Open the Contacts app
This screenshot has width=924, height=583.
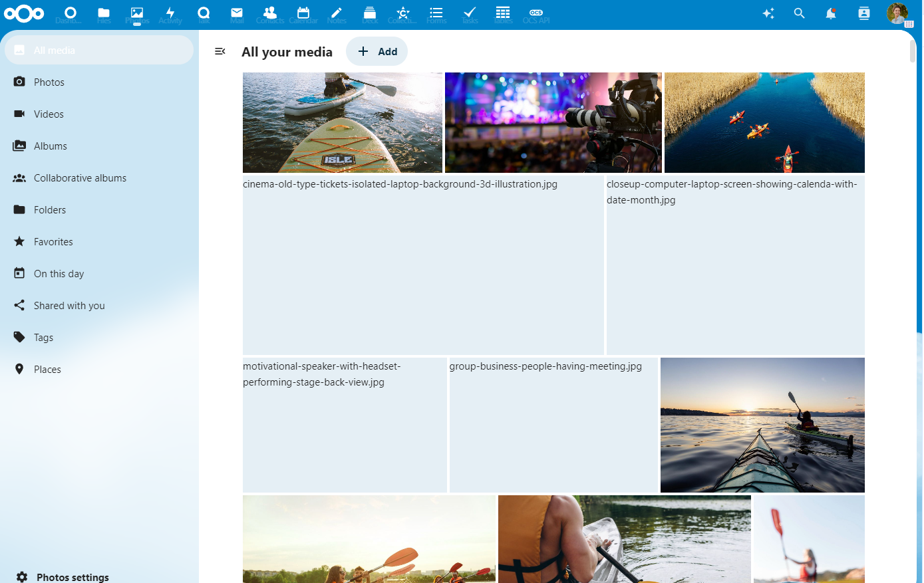click(x=270, y=13)
